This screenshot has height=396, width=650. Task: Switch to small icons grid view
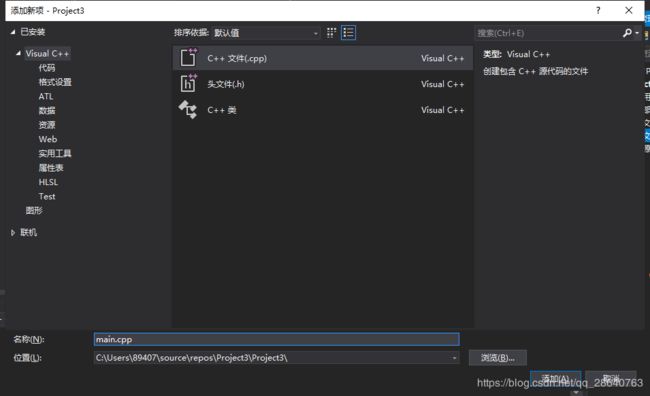coord(331,33)
